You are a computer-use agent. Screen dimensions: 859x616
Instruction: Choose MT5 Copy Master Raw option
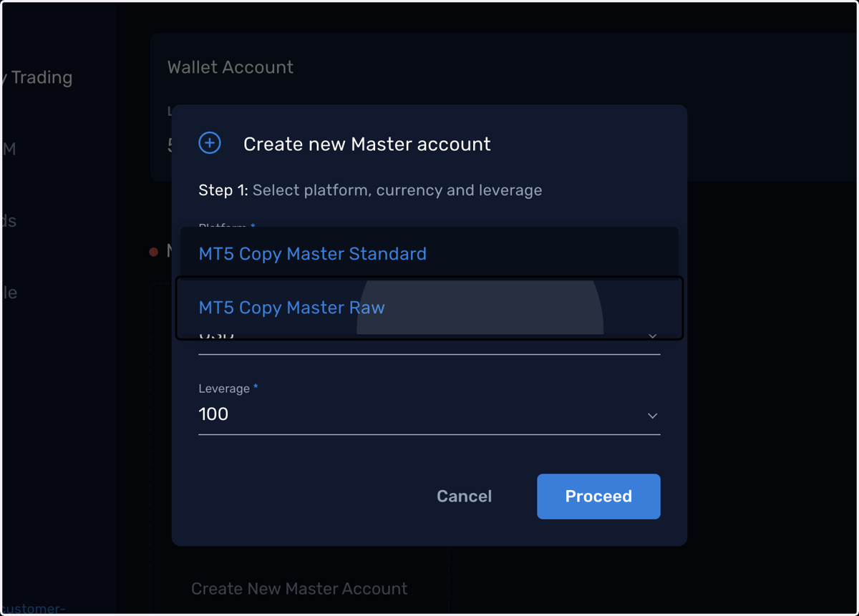click(429, 308)
